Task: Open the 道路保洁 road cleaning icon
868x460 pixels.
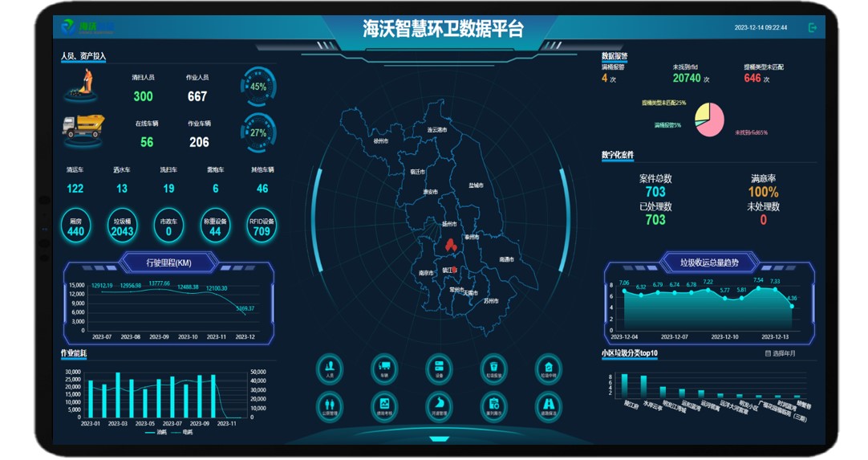Action: pos(549,406)
